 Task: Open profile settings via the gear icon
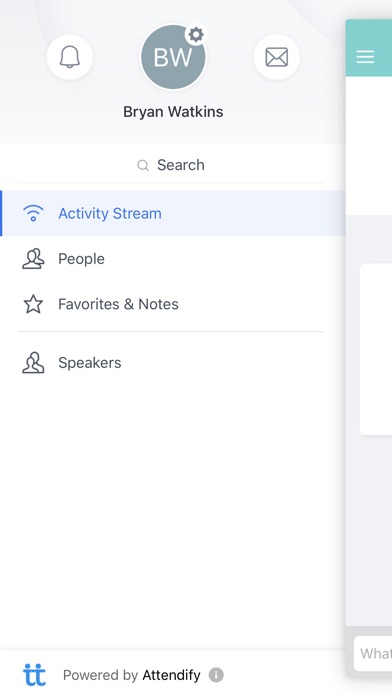tap(196, 35)
